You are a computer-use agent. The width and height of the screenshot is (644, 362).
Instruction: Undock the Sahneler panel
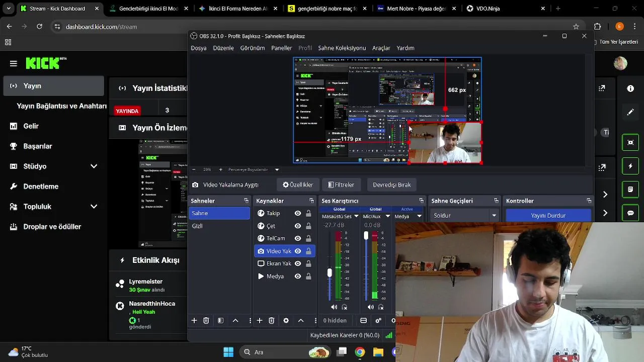(x=246, y=201)
